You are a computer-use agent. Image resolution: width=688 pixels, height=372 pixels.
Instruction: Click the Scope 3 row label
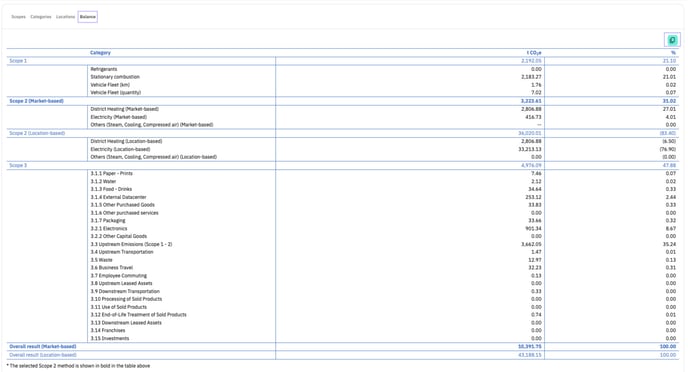pos(18,165)
